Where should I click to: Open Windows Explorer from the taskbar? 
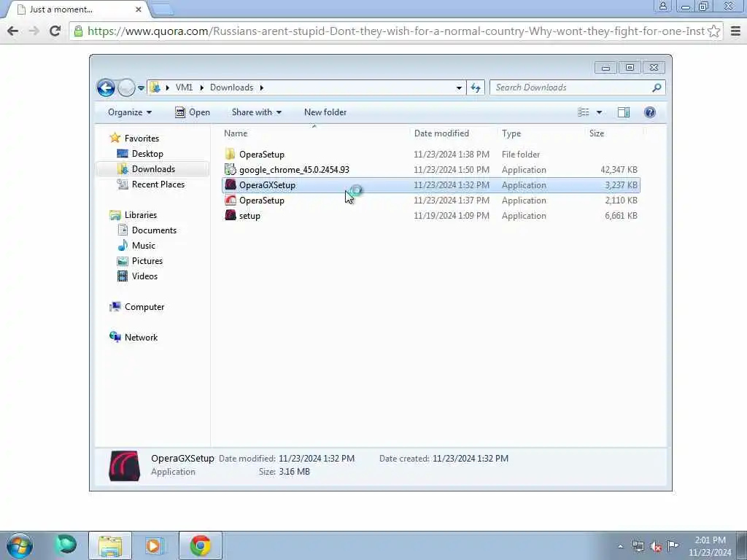pos(110,545)
